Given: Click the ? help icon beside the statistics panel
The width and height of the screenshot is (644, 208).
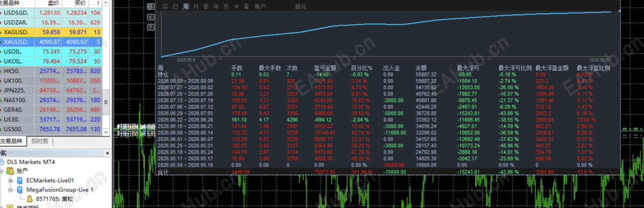Looking at the screenshot, I should (151, 27).
